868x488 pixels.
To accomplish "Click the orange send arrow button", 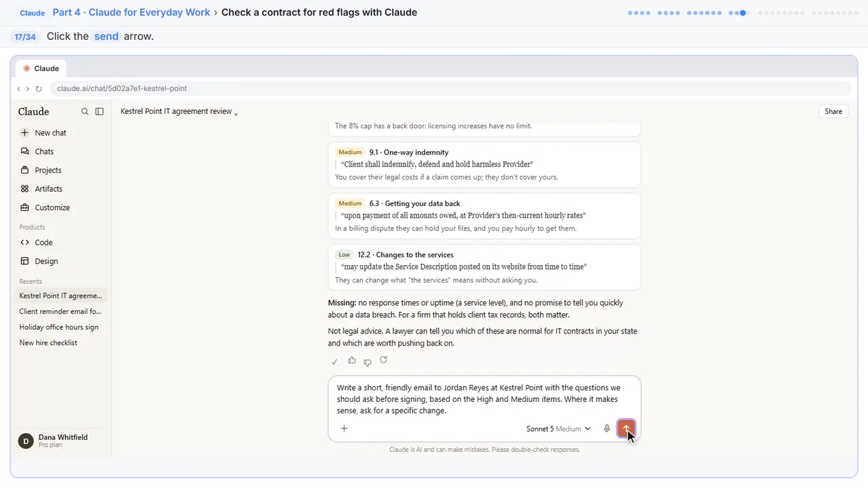I will [x=626, y=428].
